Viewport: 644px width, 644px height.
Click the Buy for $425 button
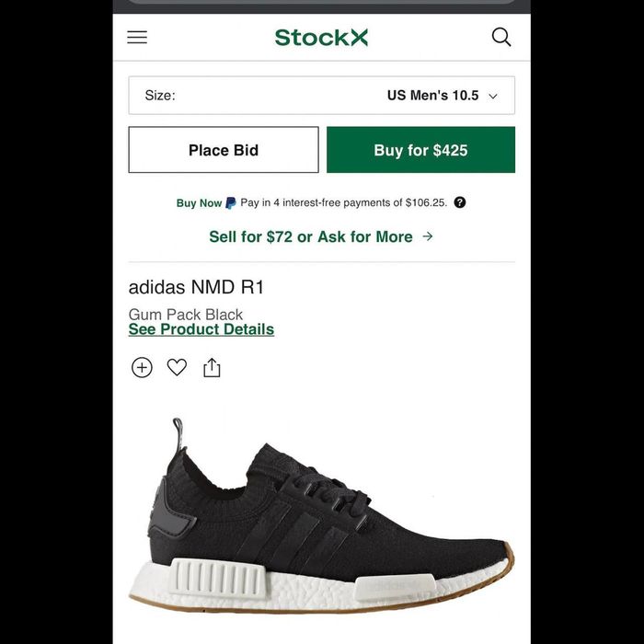[x=420, y=150]
